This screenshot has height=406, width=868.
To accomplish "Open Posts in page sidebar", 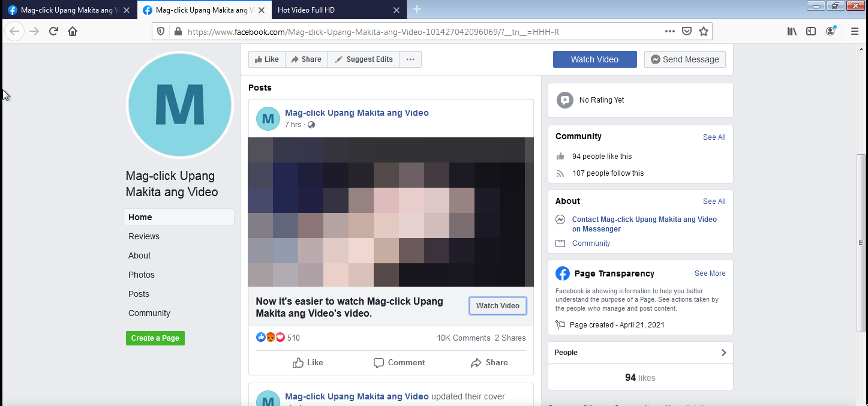I will pos(139,294).
